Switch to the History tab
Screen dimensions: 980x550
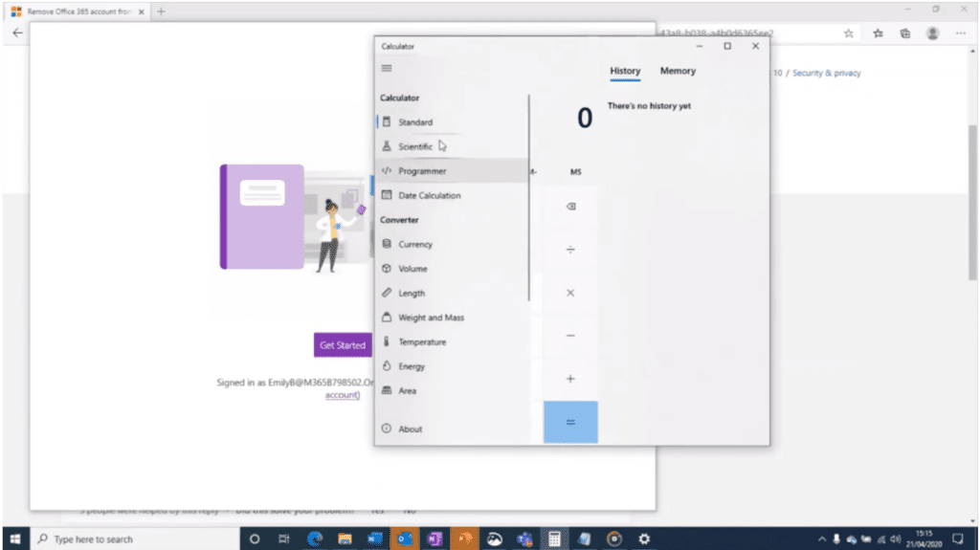click(625, 72)
